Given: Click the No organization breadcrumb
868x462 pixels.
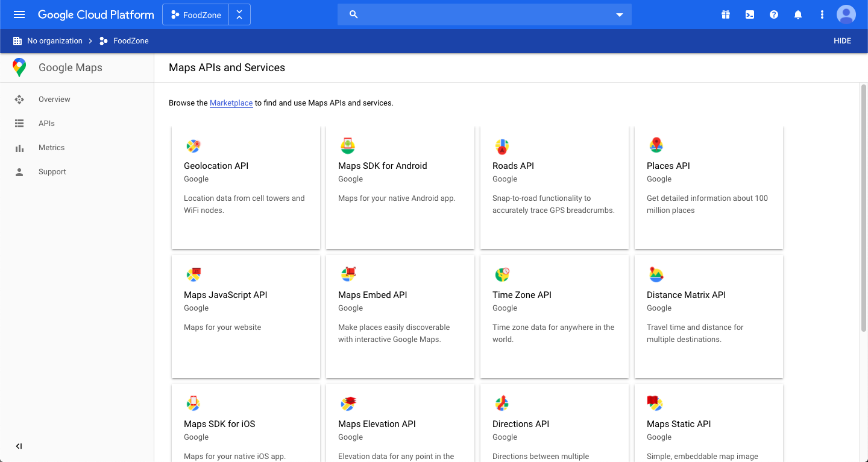Looking at the screenshot, I should 55,41.
